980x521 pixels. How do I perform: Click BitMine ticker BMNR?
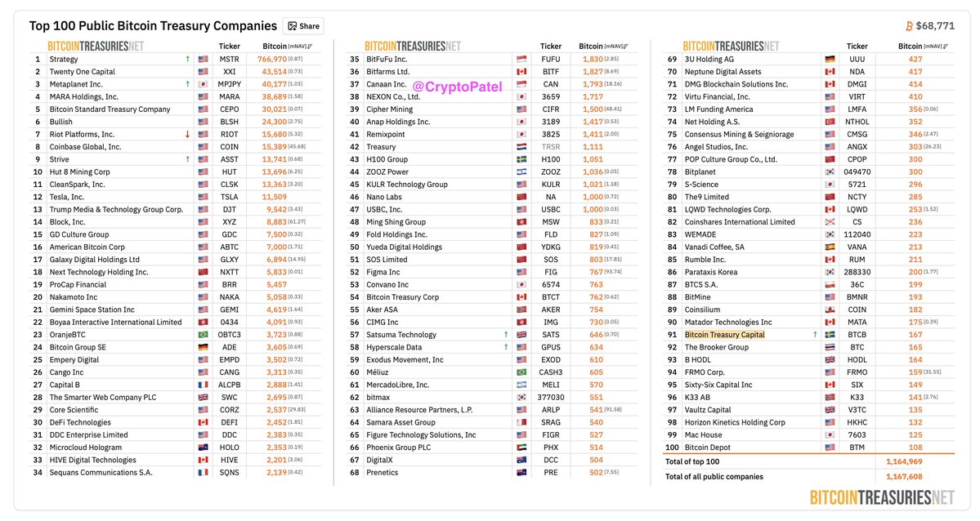[857, 296]
